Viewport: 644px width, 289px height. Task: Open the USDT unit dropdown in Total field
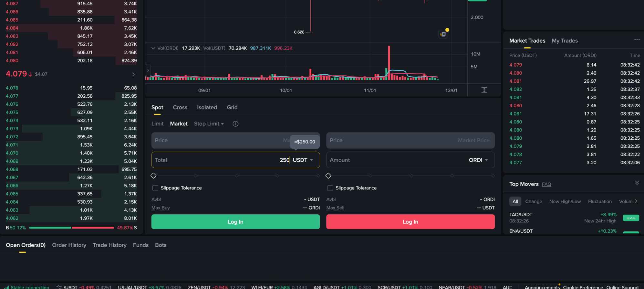pyautogui.click(x=303, y=160)
